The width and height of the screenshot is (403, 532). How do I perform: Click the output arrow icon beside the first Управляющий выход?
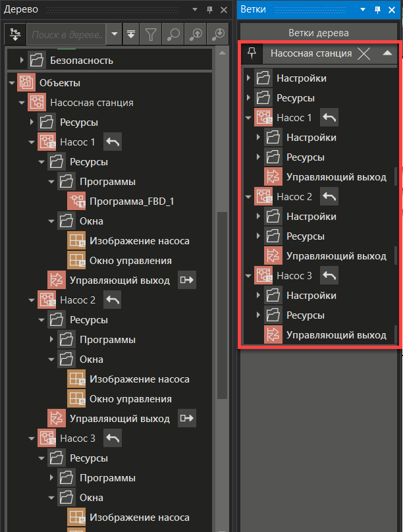(188, 280)
